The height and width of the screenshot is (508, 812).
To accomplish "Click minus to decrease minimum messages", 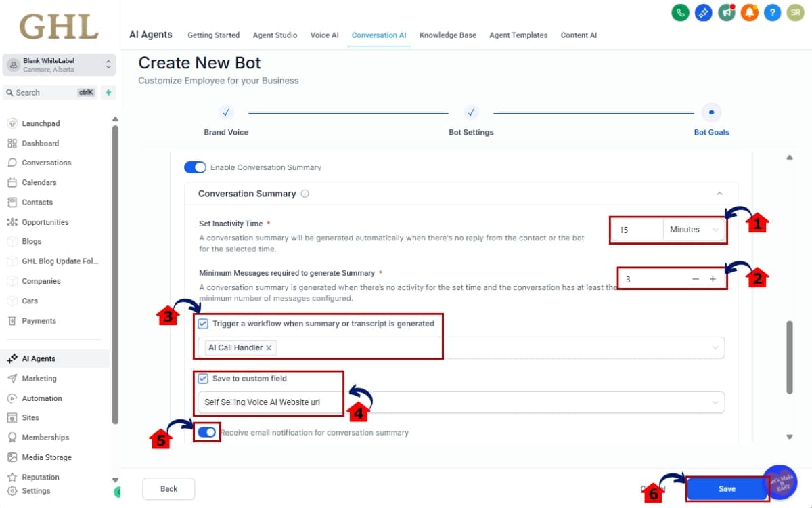I will pos(696,279).
